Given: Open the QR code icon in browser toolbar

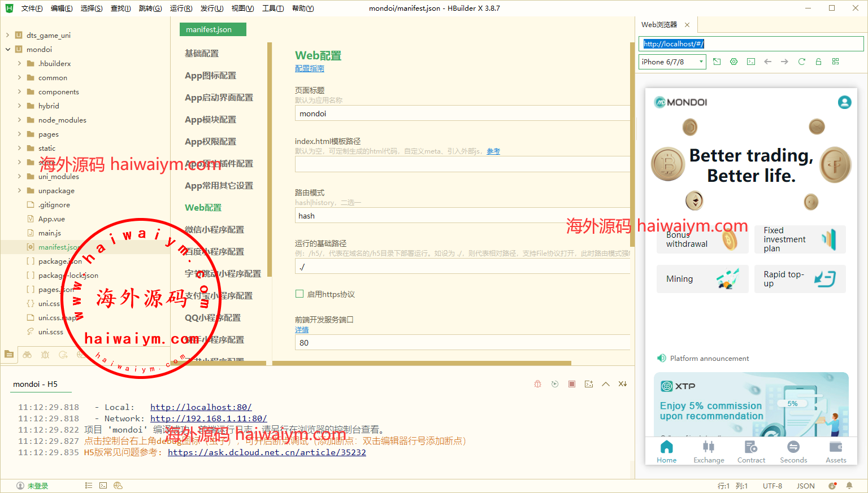Looking at the screenshot, I should coord(835,62).
